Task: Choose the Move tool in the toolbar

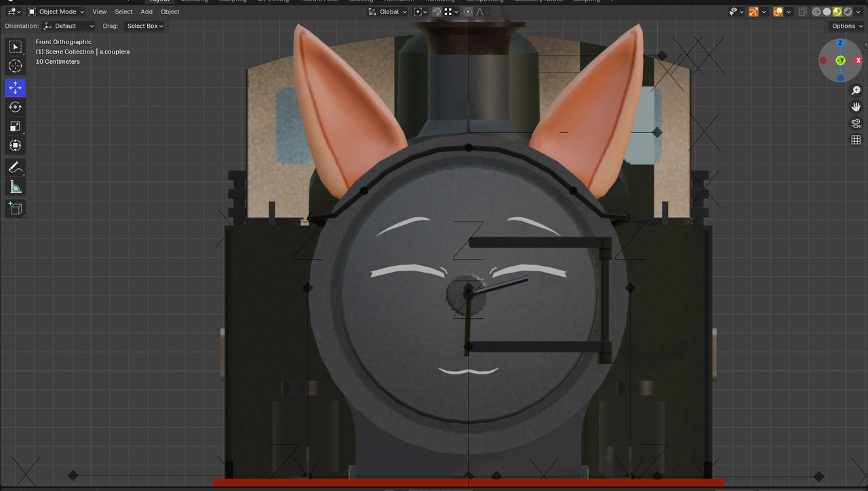Action: [15, 88]
